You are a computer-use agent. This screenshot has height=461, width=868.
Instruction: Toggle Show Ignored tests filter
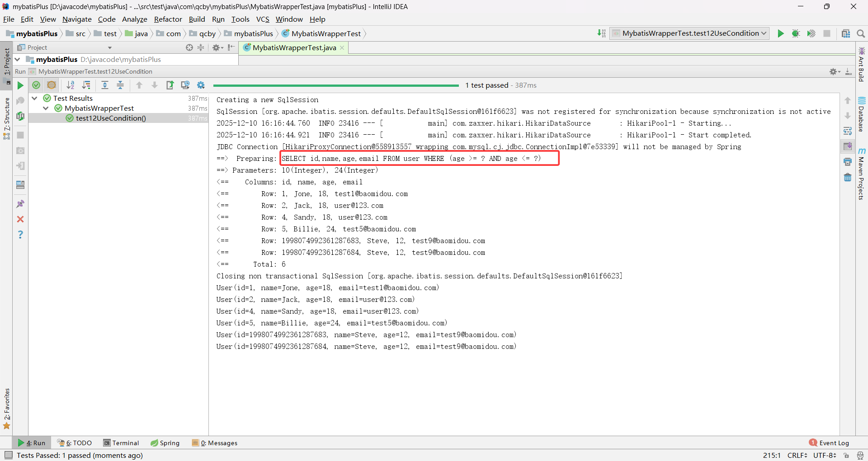52,85
